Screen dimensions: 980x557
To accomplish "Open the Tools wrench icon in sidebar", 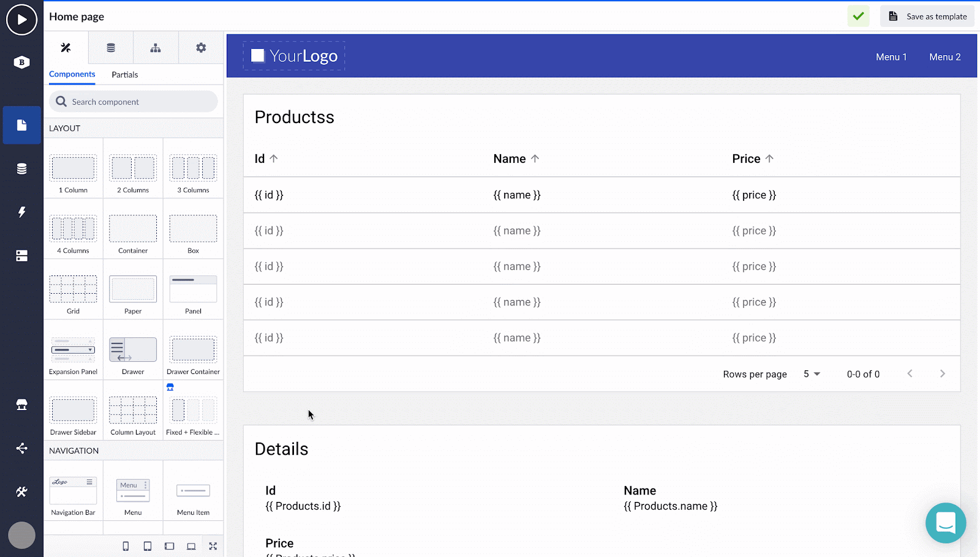I will (21, 492).
